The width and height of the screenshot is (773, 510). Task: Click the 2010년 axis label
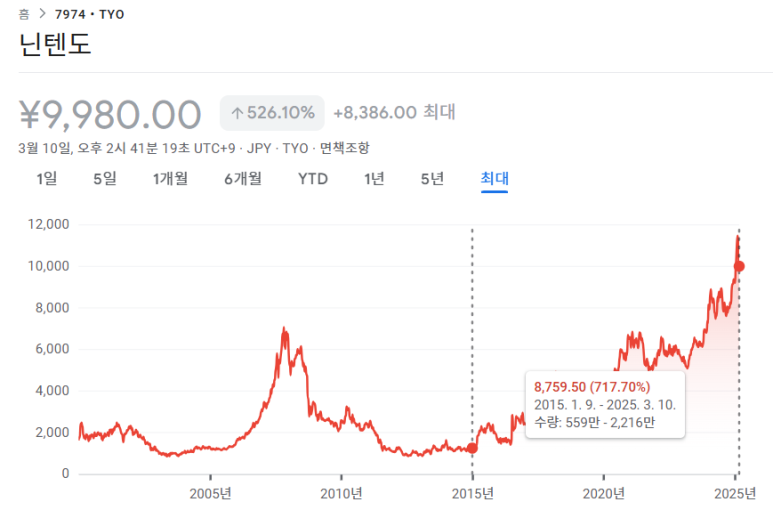(341, 493)
